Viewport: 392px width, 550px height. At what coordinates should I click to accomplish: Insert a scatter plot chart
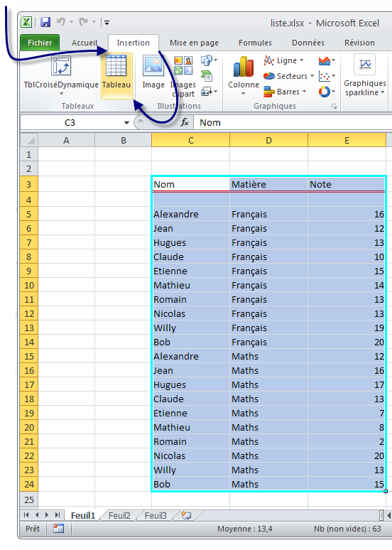click(x=327, y=76)
